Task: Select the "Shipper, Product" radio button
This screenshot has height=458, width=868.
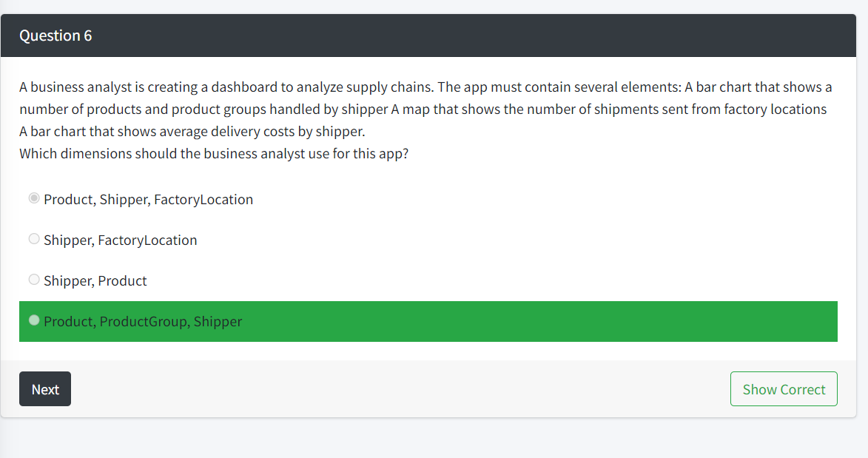Action: tap(34, 279)
